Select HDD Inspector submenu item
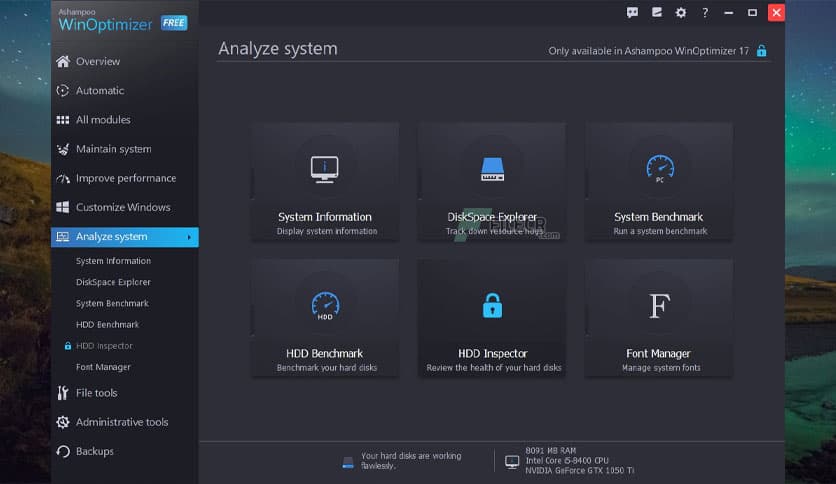The image size is (836, 484). coord(104,346)
